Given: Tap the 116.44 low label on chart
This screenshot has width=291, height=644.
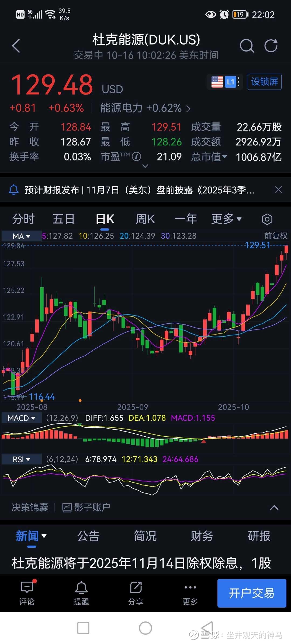Looking at the screenshot, I should pos(42,397).
